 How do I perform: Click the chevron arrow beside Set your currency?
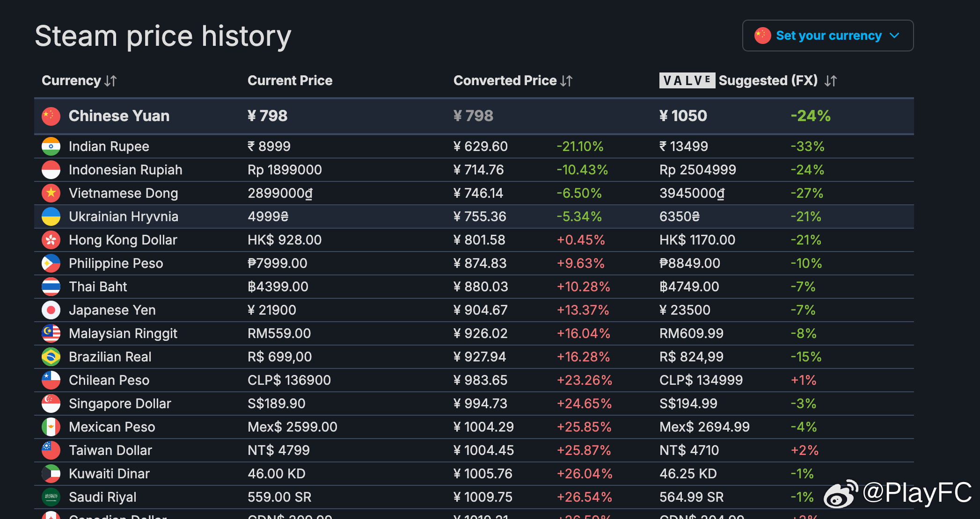(894, 36)
